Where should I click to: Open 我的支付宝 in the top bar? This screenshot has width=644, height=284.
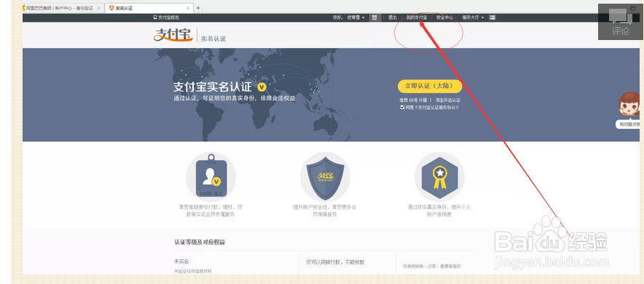pos(417,17)
